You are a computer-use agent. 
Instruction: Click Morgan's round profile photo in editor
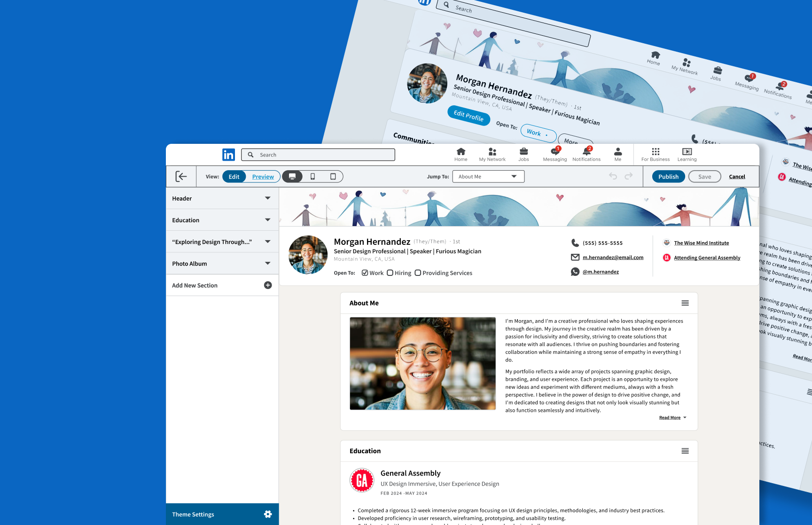click(x=308, y=255)
